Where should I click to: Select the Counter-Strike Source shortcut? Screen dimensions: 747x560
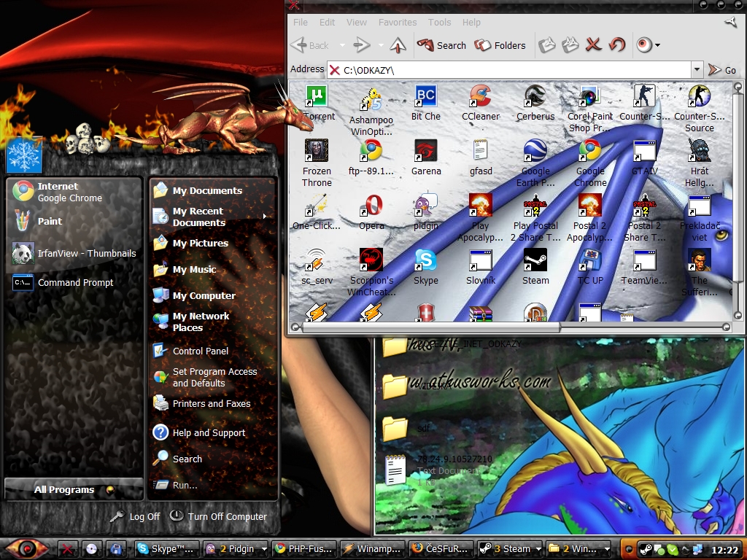tap(700, 97)
